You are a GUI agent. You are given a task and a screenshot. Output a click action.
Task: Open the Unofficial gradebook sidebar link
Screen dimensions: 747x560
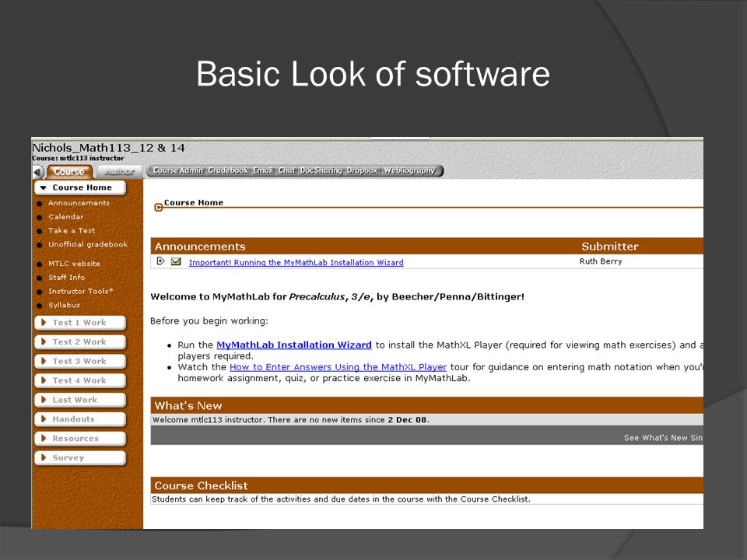click(88, 244)
